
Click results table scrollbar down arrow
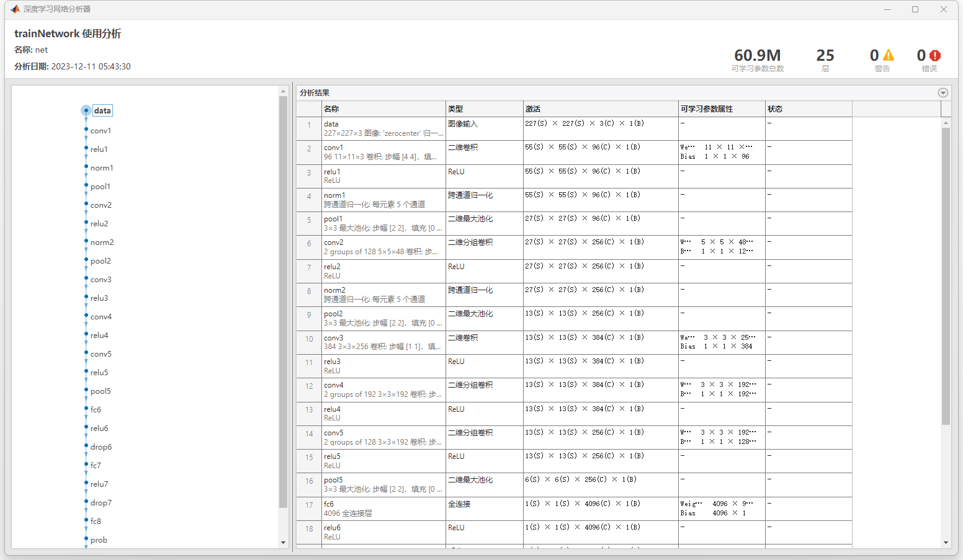pos(946,543)
